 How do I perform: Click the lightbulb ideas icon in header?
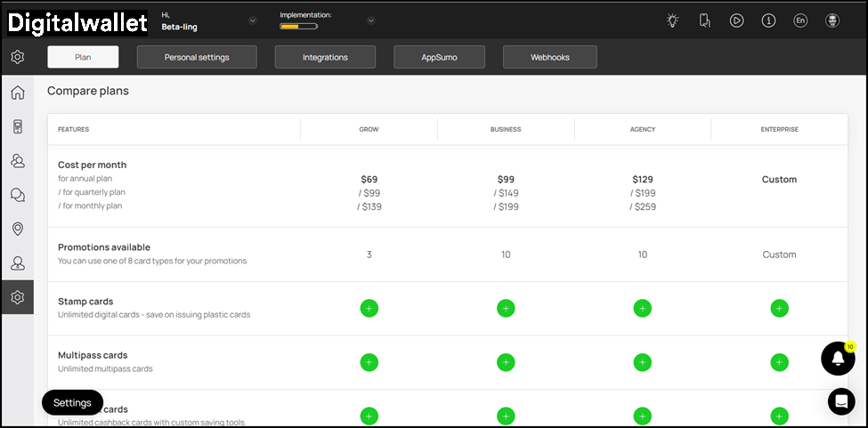[673, 20]
